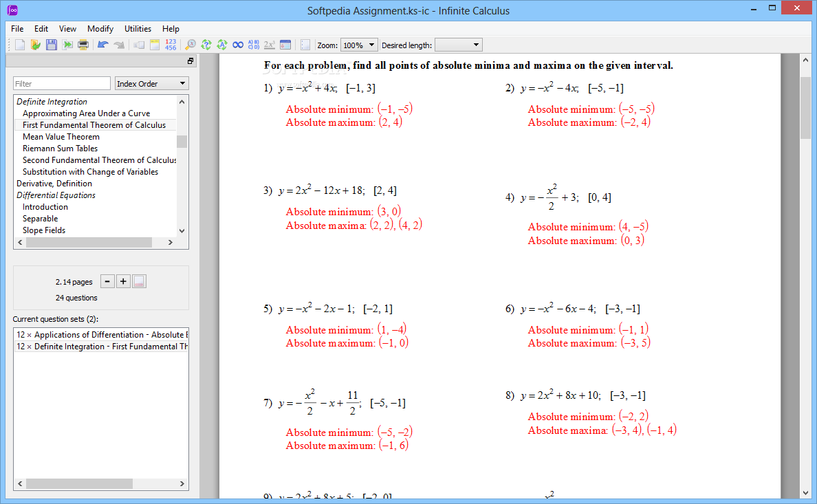Select Mean Value Theorem topic
This screenshot has height=504, width=817.
coord(61,137)
